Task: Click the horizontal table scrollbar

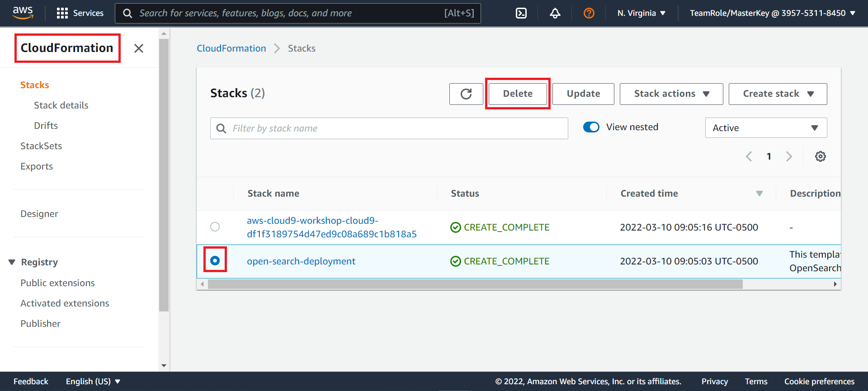Action: click(475, 284)
